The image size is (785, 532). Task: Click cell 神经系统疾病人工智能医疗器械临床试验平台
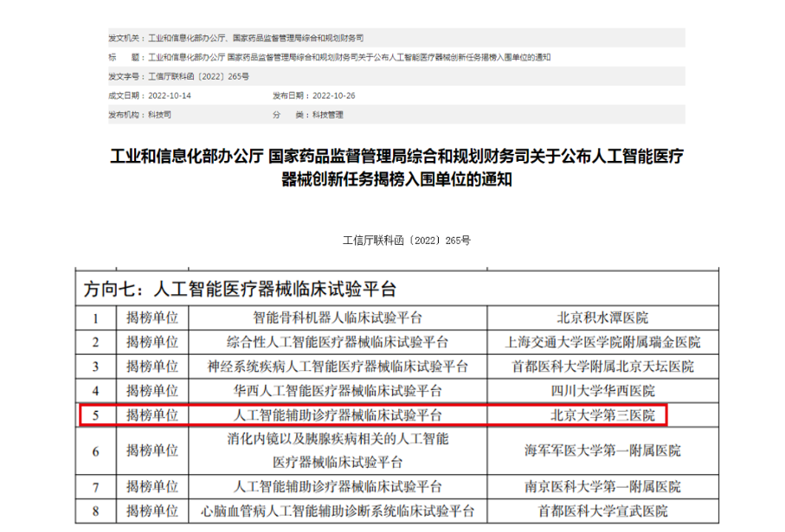coord(338,367)
